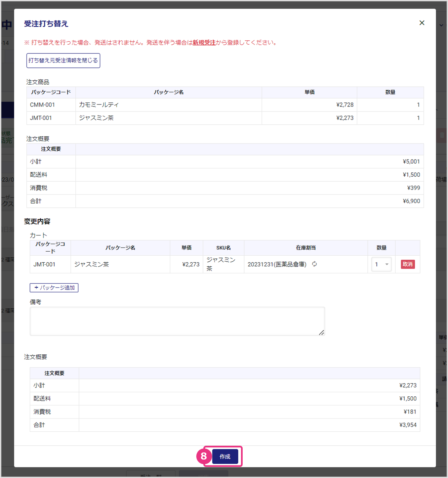Select the CMM-001 package code cell

point(42,105)
